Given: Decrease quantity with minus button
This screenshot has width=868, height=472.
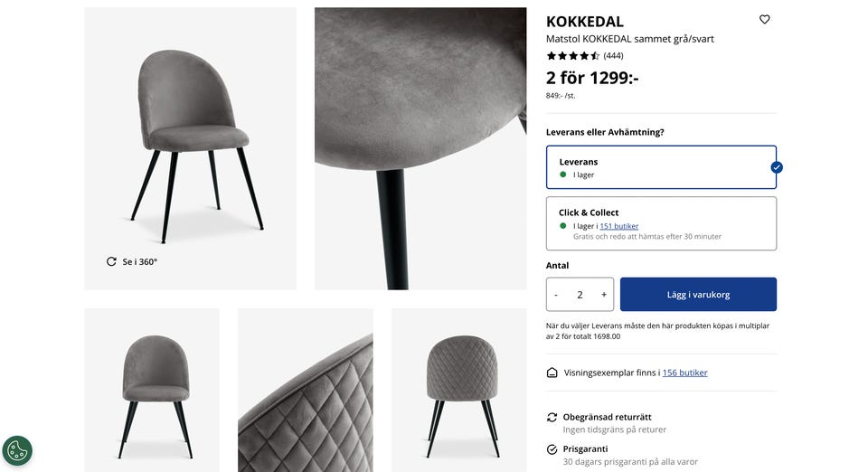Looking at the screenshot, I should coord(556,295).
